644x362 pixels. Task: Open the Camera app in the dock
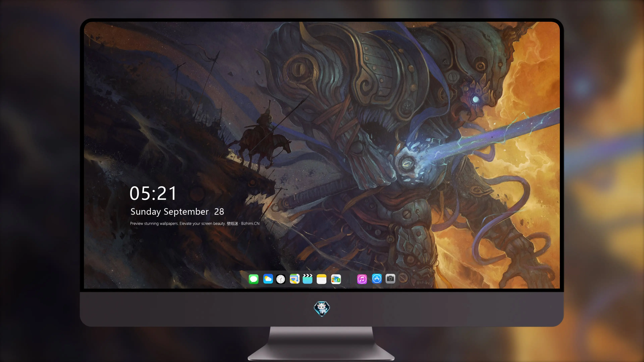[390, 279]
